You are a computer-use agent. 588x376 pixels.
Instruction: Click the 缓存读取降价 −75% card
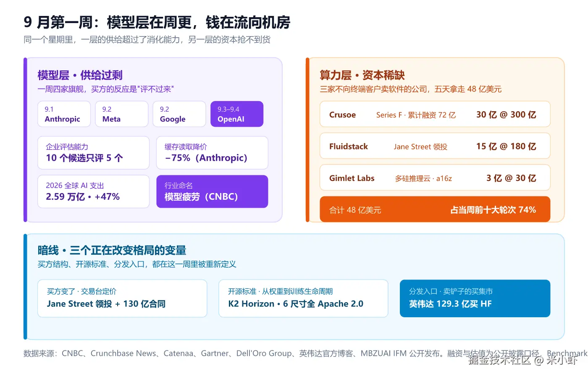(212, 153)
